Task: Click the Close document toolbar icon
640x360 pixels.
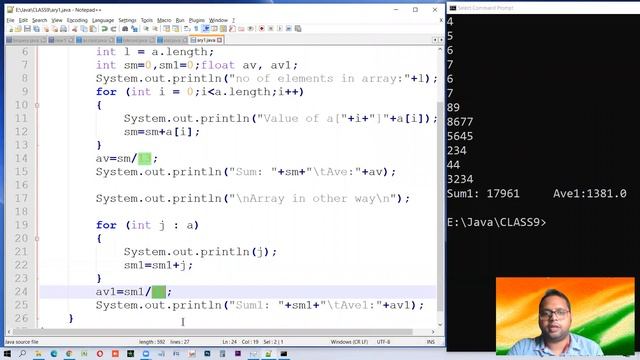Action: [46, 29]
